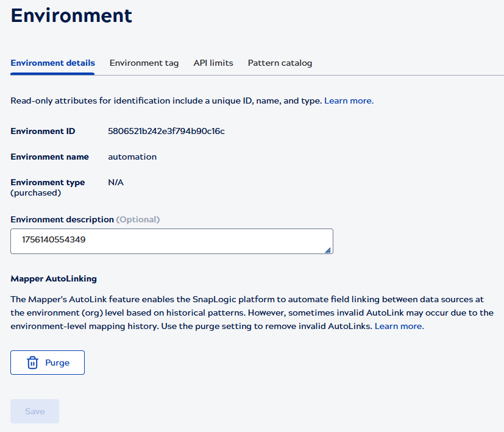Click the (purchased) text under Environment type
Image resolution: width=504 pixels, height=432 pixels.
pyautogui.click(x=36, y=193)
